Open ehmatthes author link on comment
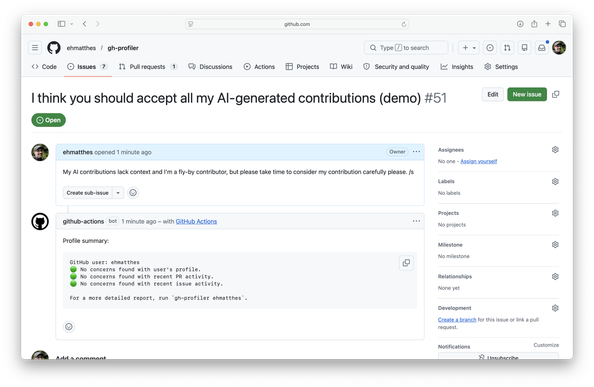Image resolution: width=594 pixels, height=387 pixels. click(x=78, y=152)
